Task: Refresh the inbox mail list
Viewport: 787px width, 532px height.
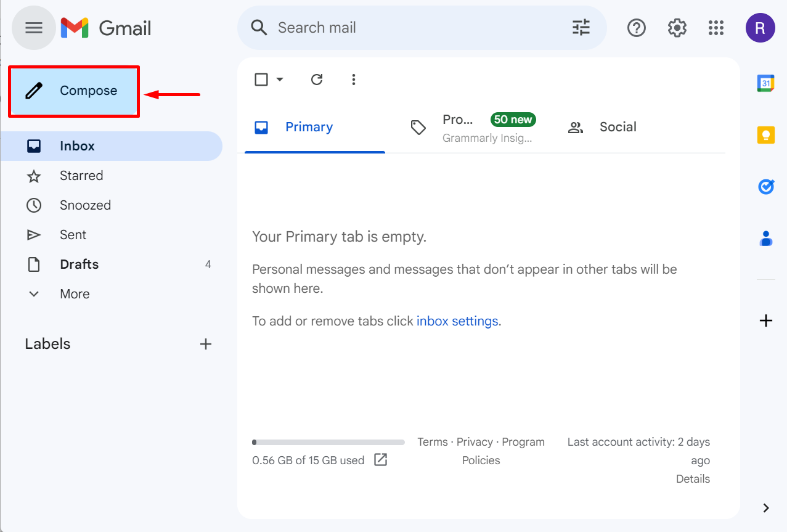Action: 317,80
